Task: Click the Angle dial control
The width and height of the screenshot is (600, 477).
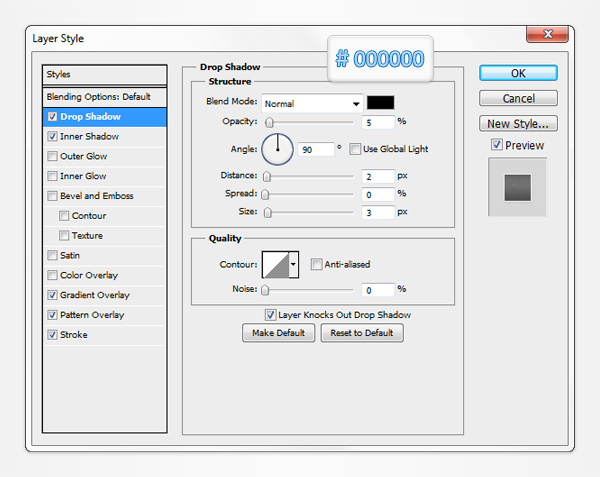Action: pos(277,149)
